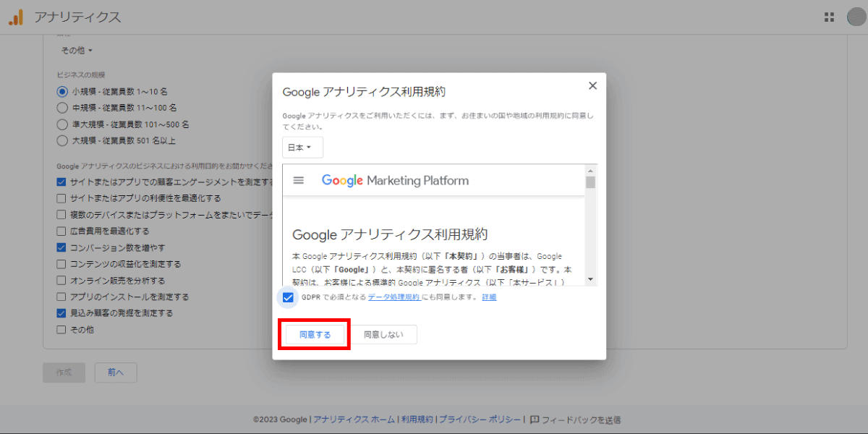Click the 同意する button
The height and width of the screenshot is (434, 868).
[x=315, y=335]
